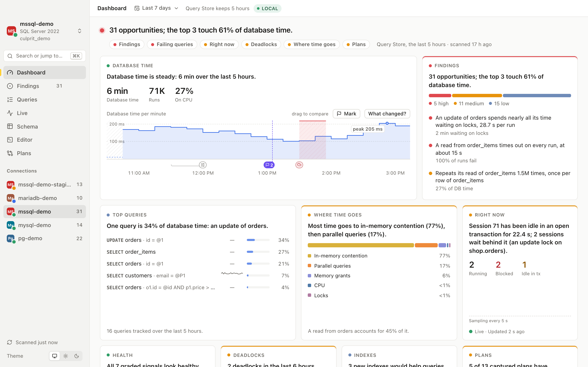Click the search magnifier icon
The height and width of the screenshot is (367, 588).
[10, 56]
